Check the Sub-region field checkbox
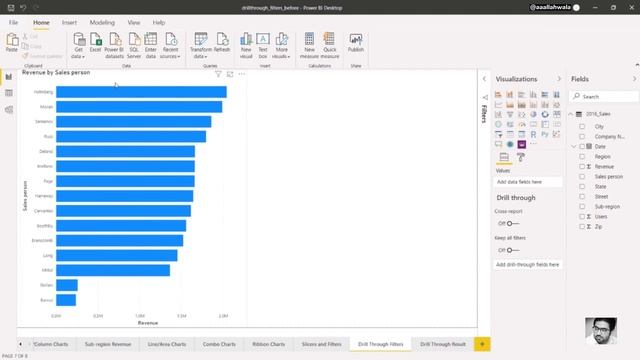 pyautogui.click(x=582, y=207)
